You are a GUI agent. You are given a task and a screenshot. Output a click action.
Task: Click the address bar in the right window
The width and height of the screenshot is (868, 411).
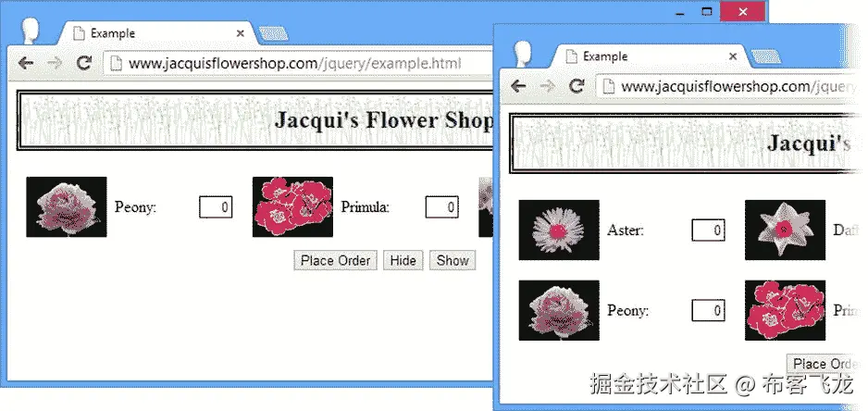(727, 86)
